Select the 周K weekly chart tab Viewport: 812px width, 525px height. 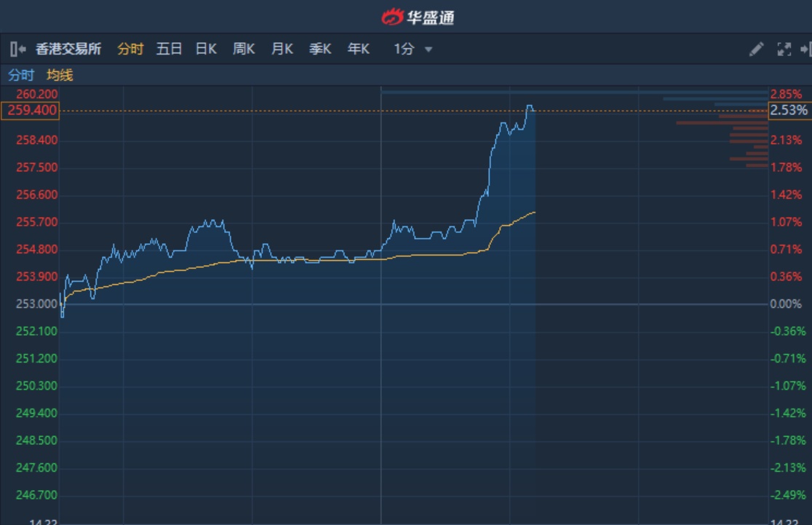tap(244, 49)
